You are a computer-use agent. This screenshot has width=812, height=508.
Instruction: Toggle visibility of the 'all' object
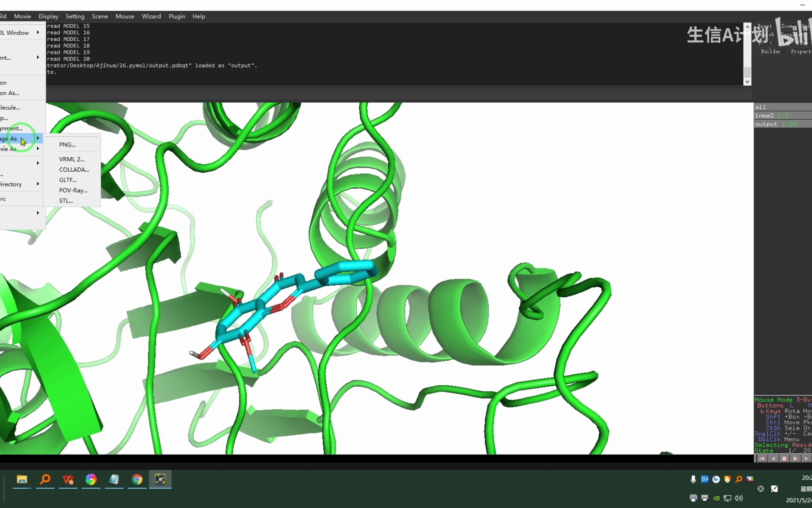coord(783,107)
